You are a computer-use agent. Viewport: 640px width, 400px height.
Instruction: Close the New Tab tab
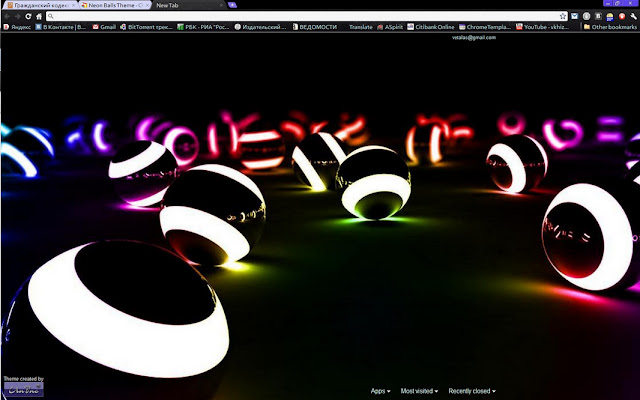click(222, 5)
